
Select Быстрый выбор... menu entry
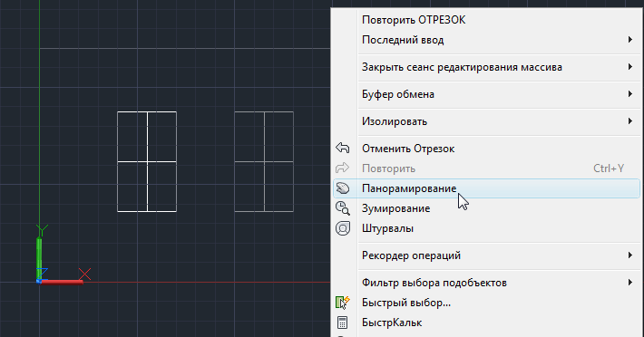[x=486, y=303]
